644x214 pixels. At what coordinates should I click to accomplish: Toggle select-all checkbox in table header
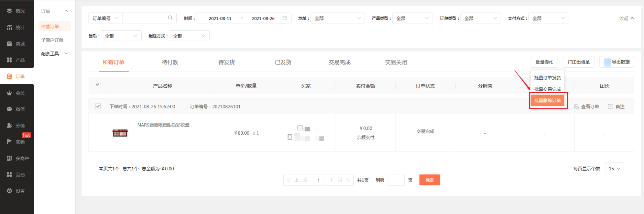[x=98, y=85]
